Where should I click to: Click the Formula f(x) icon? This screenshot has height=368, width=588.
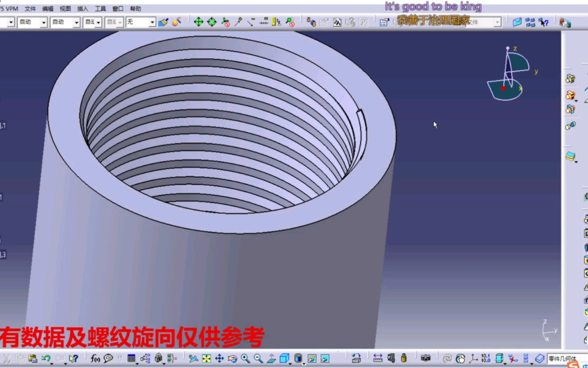coord(95,358)
